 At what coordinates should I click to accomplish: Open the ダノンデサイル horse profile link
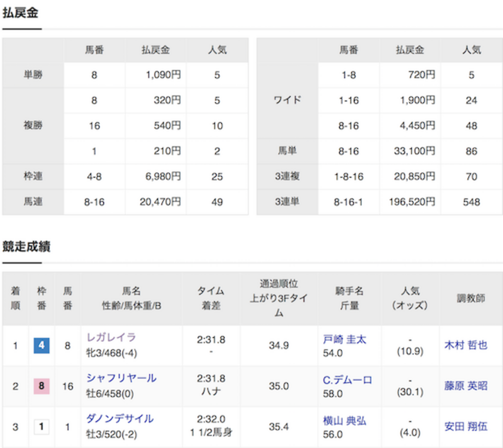click(x=119, y=418)
